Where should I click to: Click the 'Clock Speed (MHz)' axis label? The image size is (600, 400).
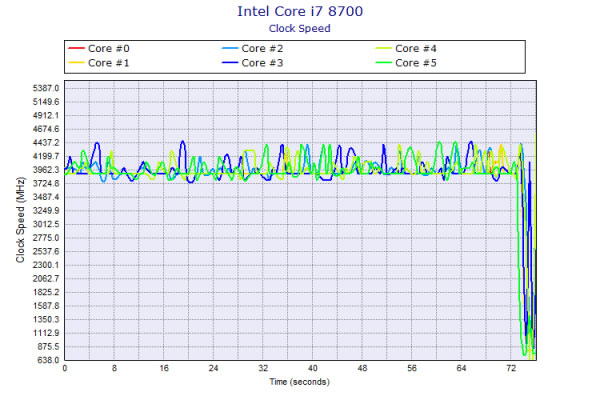point(20,220)
